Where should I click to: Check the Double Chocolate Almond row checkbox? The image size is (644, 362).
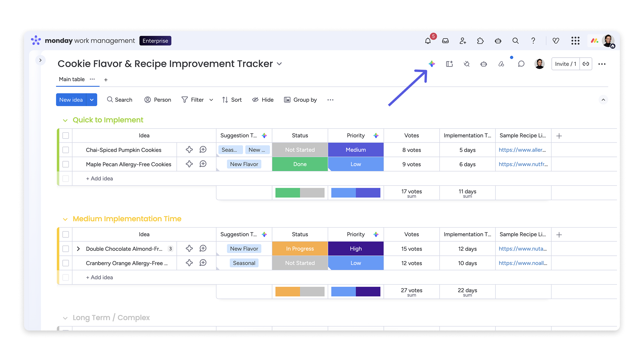(66, 249)
